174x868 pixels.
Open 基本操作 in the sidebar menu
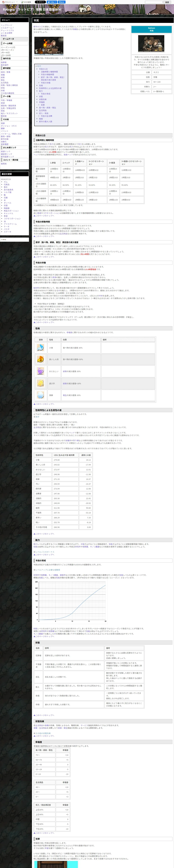point(5,65)
